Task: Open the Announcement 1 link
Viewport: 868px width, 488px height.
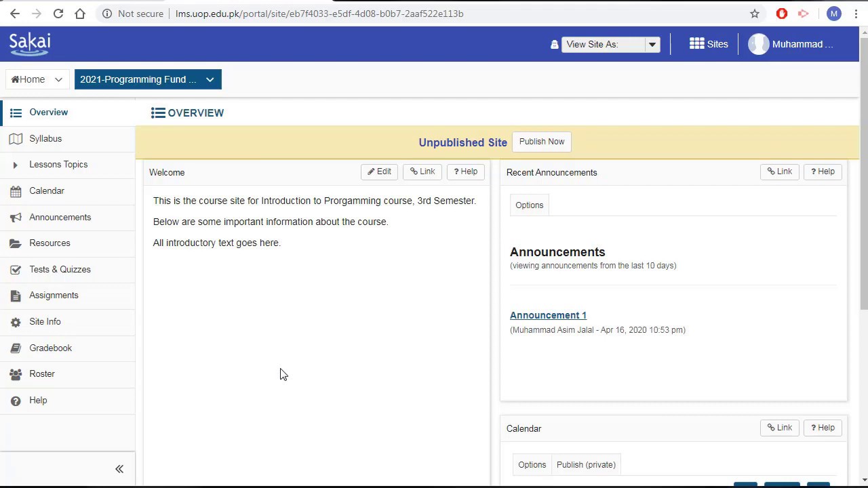Action: (x=548, y=315)
